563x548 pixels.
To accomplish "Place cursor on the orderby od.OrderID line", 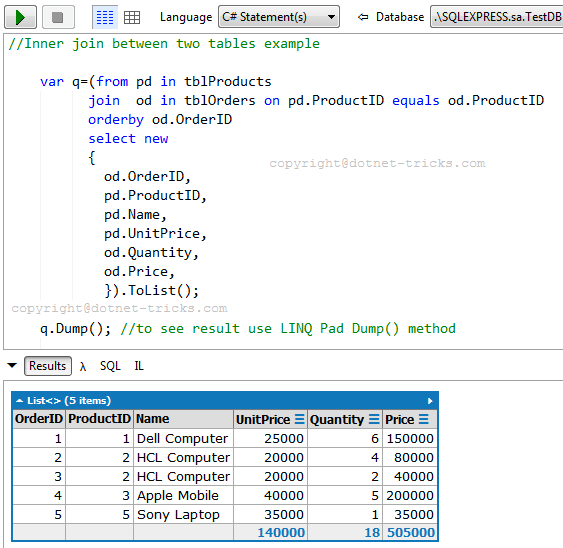I will pos(160,120).
